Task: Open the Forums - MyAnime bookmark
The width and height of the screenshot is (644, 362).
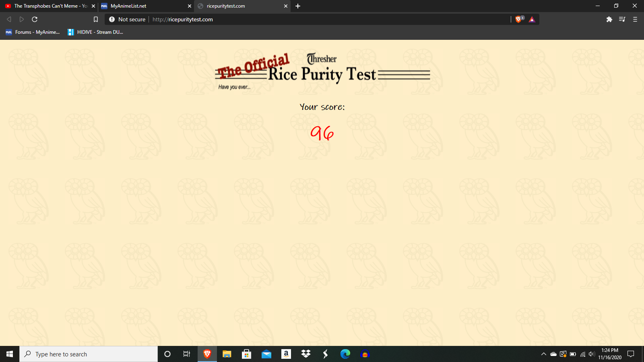Action: coord(33,32)
